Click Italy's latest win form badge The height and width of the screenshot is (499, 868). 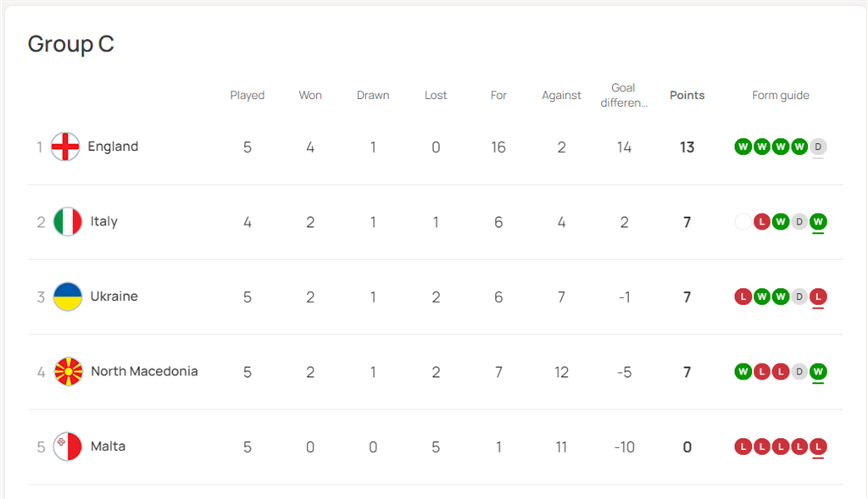[818, 222]
